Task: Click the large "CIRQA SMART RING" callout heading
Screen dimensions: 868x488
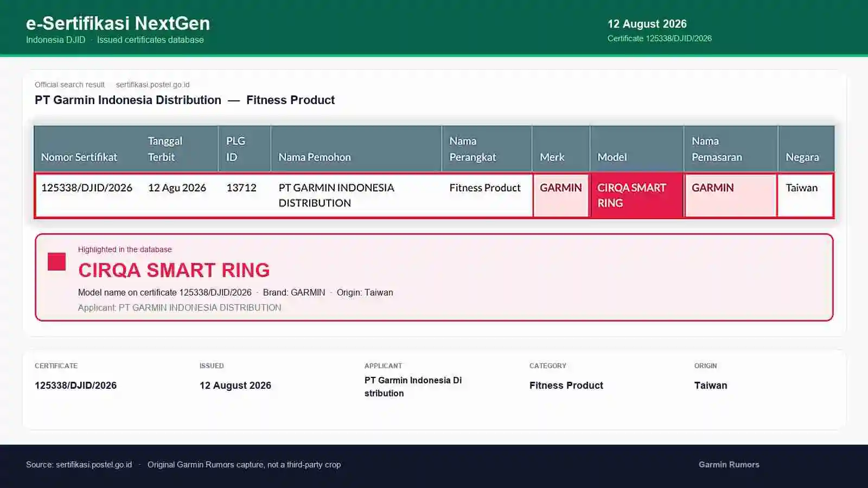Action: click(x=174, y=270)
